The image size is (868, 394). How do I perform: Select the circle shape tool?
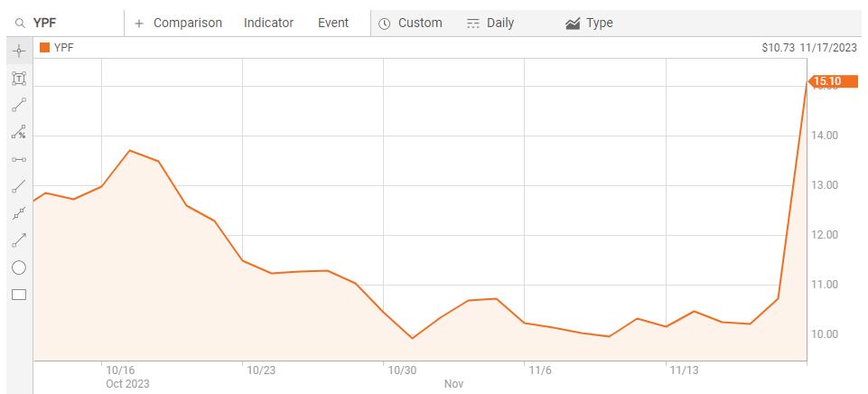(18, 267)
